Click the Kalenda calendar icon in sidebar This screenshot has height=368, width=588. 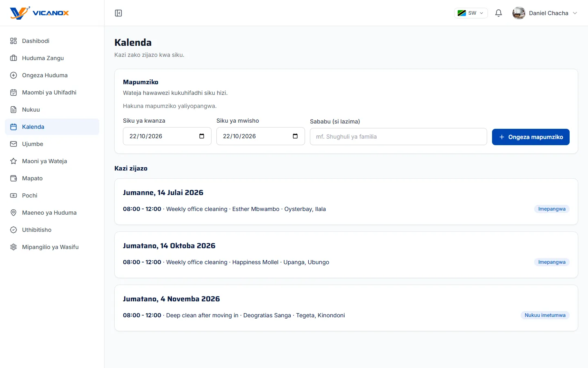click(13, 127)
